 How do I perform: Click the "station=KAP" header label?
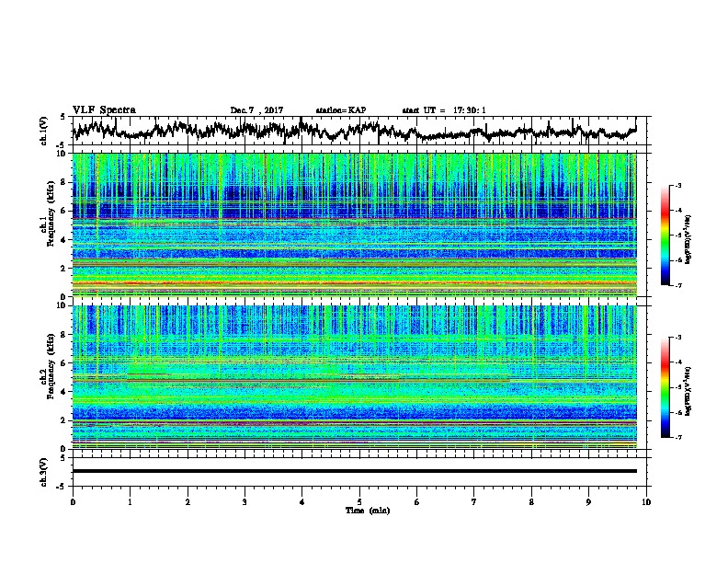click(x=341, y=110)
